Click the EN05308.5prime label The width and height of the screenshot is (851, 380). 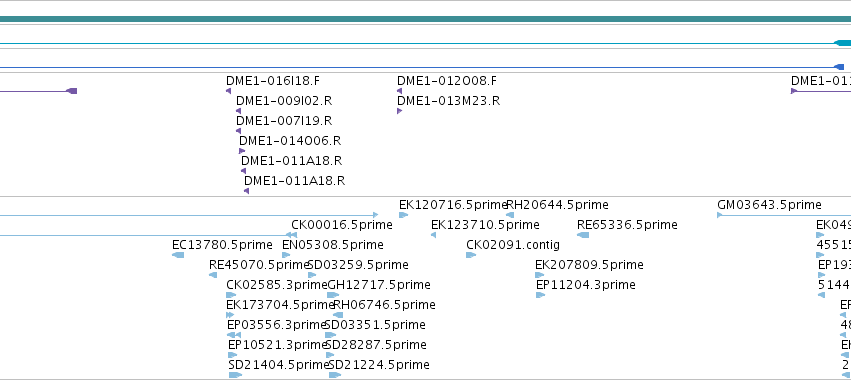333,245
